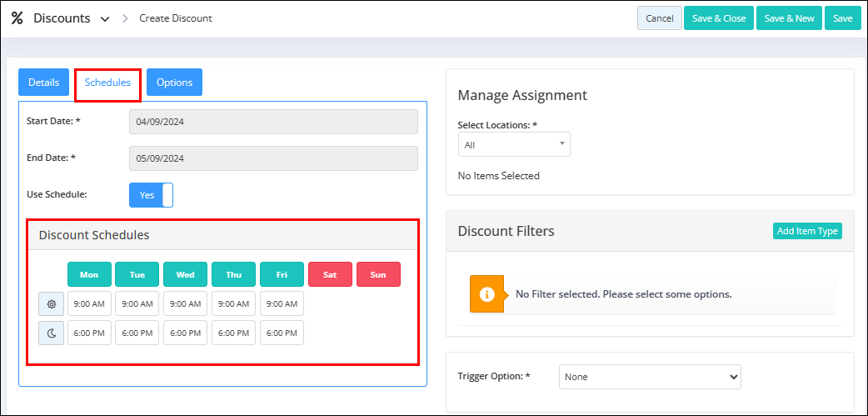Click the orange info filter icon
Screen dimensions: 868x416
(486, 294)
